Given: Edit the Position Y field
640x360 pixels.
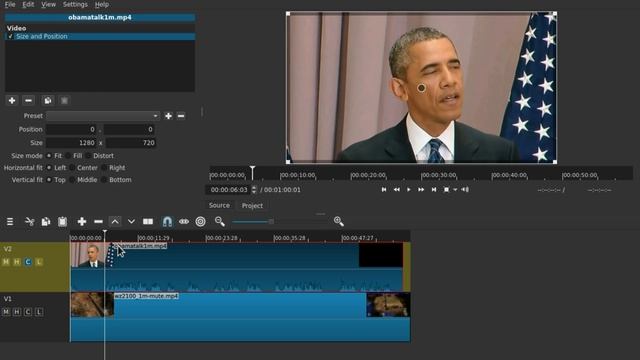Looking at the screenshot, I should pos(129,129).
